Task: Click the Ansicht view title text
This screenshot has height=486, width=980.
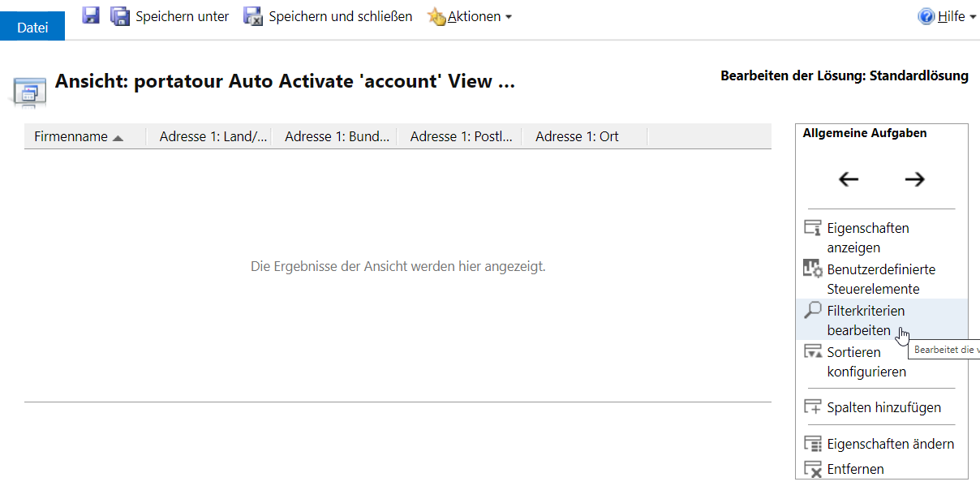Action: [285, 81]
